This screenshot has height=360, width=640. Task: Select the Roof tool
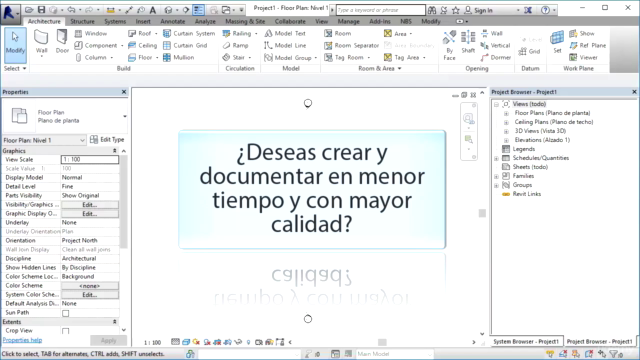(x=140, y=33)
